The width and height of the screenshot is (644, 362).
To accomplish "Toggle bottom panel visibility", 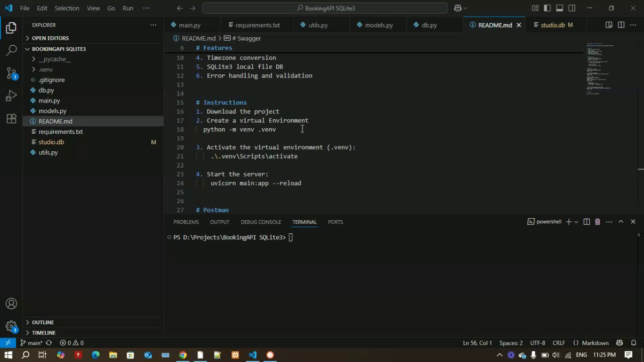I will coord(560,8).
